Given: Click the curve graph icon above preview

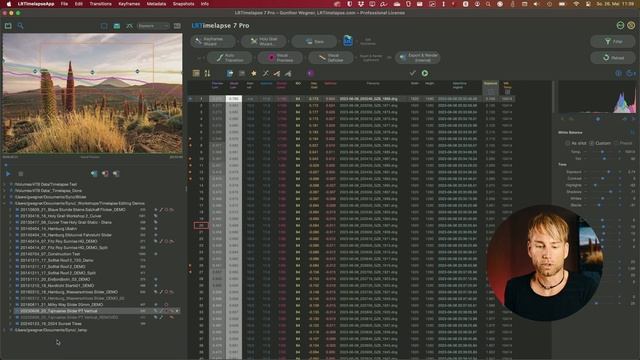Looking at the screenshot, I should 129,26.
